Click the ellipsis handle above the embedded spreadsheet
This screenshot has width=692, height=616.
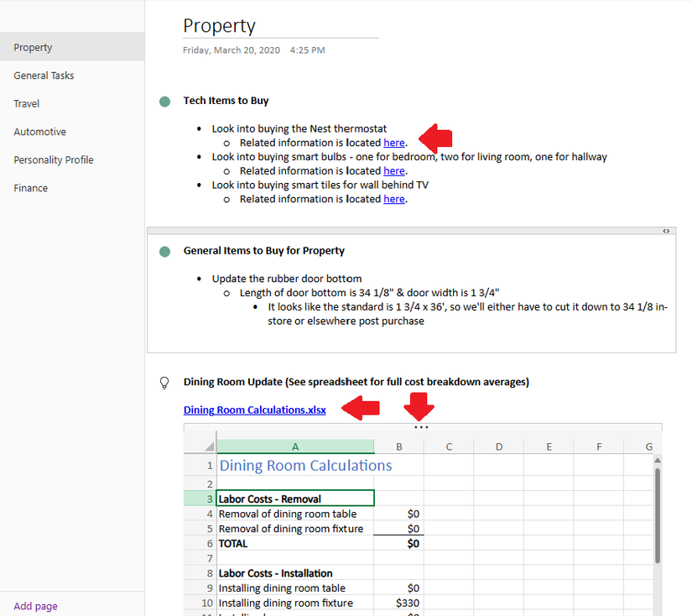tap(419, 427)
